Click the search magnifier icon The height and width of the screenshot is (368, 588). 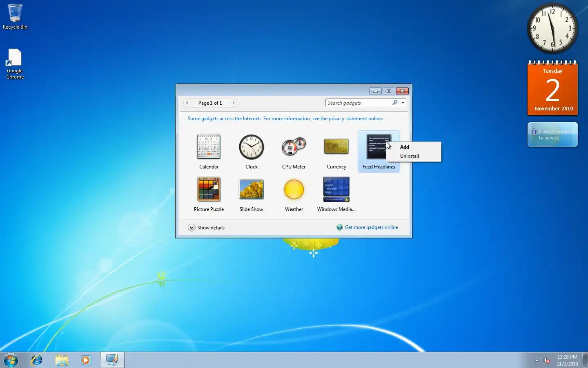pos(395,103)
